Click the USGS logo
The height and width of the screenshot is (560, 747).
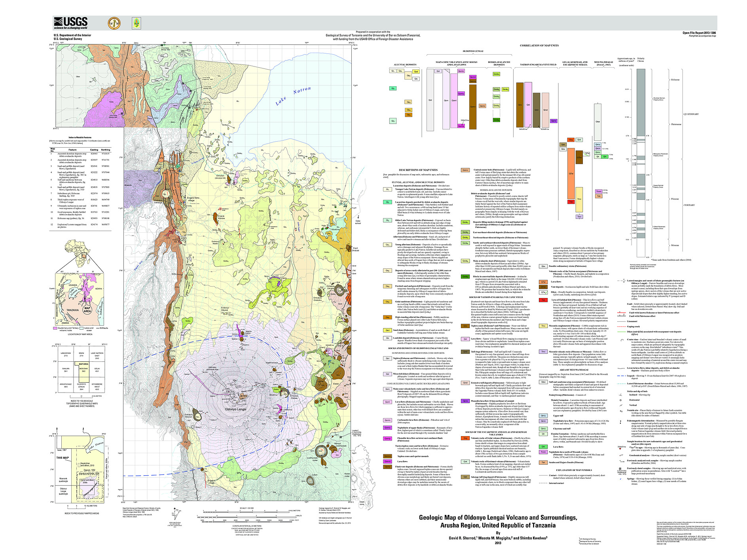pyautogui.click(x=70, y=23)
